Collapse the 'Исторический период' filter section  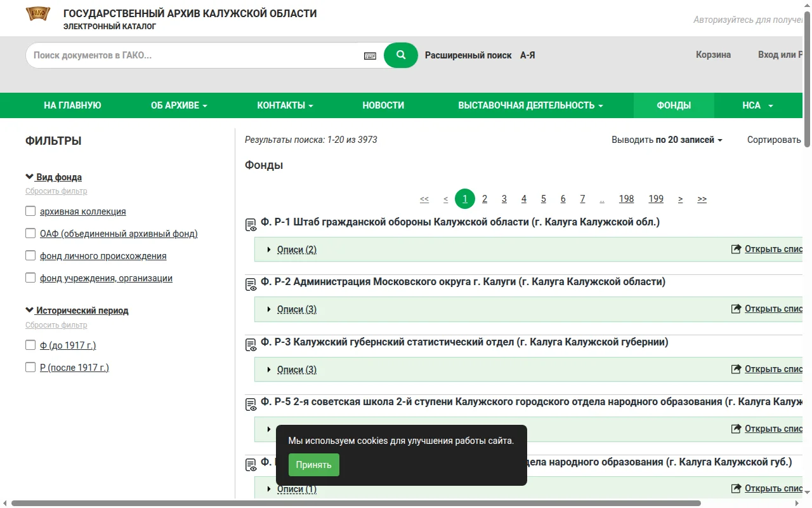click(x=77, y=311)
